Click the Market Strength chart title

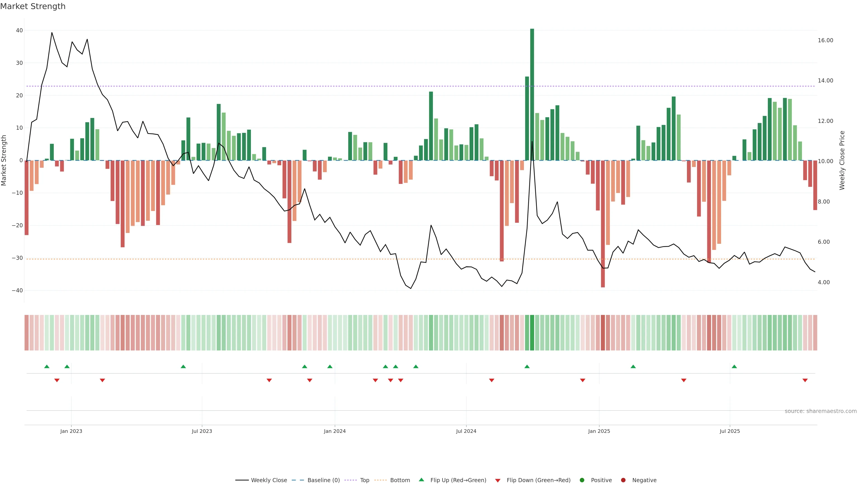tap(33, 6)
